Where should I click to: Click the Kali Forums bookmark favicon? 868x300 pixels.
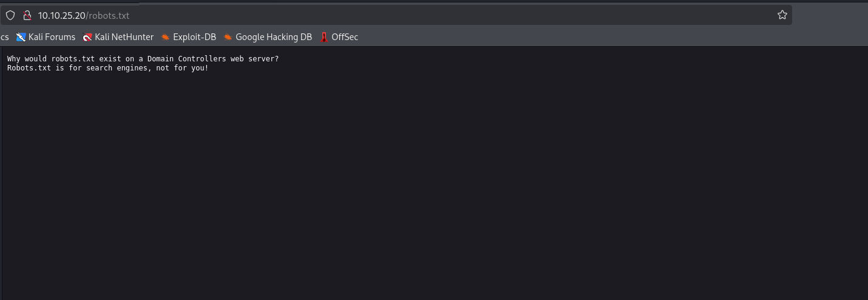[21, 37]
